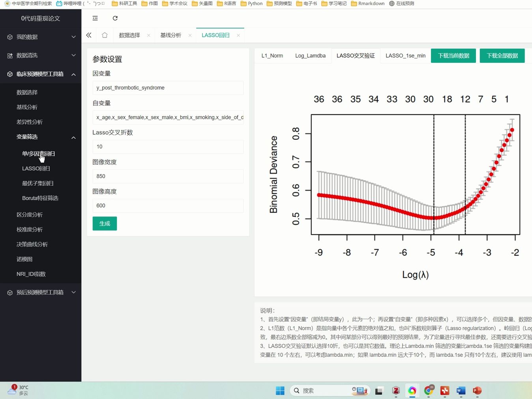Click the 预后预测模型工具箱 cube icon

click(x=10, y=293)
